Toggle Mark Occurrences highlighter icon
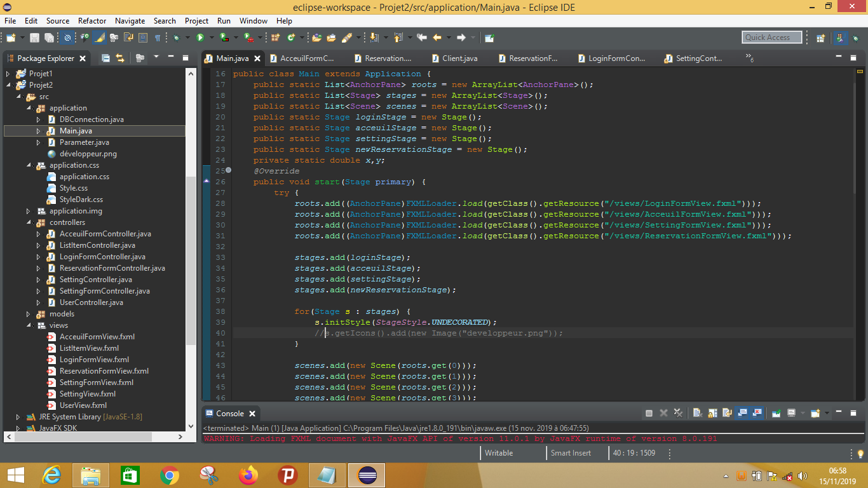868x488 pixels. point(100,37)
